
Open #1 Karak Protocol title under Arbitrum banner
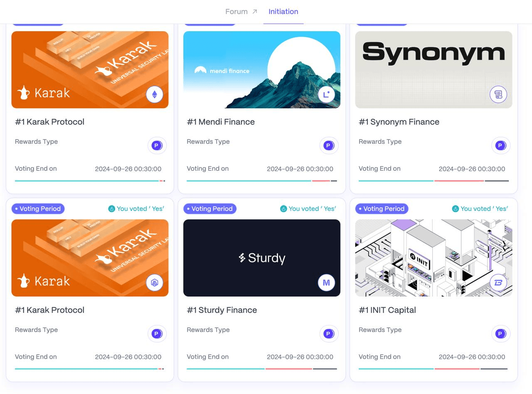click(x=49, y=310)
